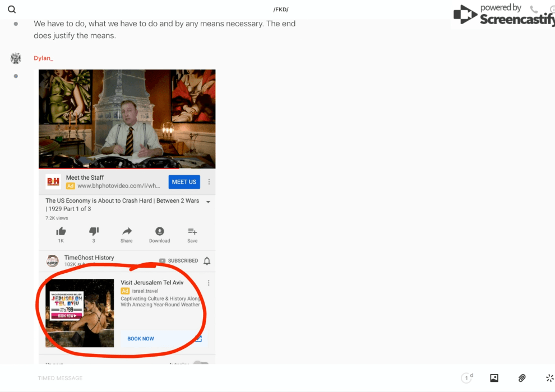This screenshot has height=392, width=555.
Task: Click the spinner icon in message bar
Action: [549, 378]
